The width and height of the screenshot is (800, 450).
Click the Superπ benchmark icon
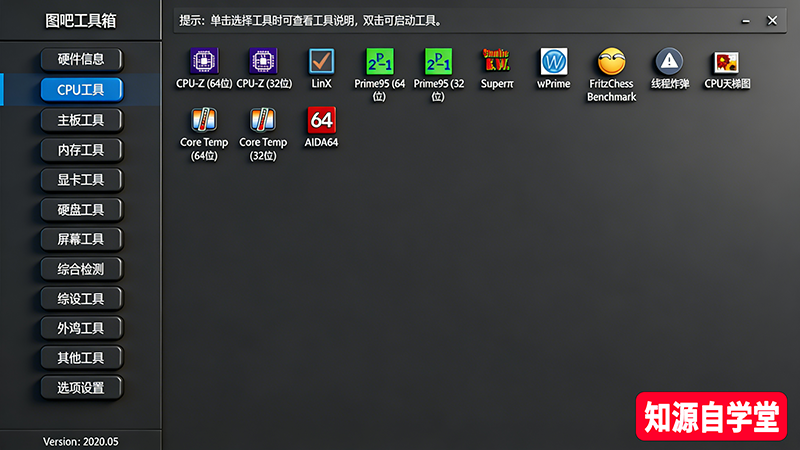(496, 61)
